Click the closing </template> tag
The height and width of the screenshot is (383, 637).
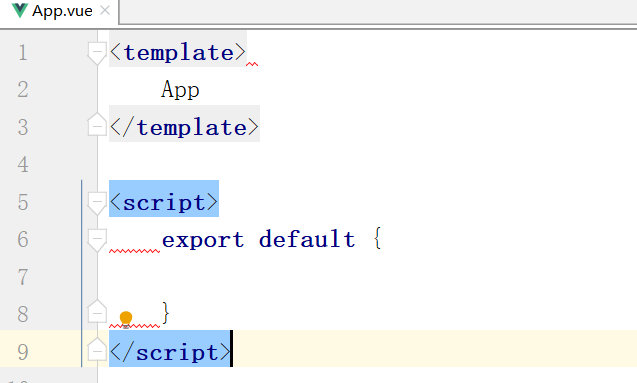point(184,128)
